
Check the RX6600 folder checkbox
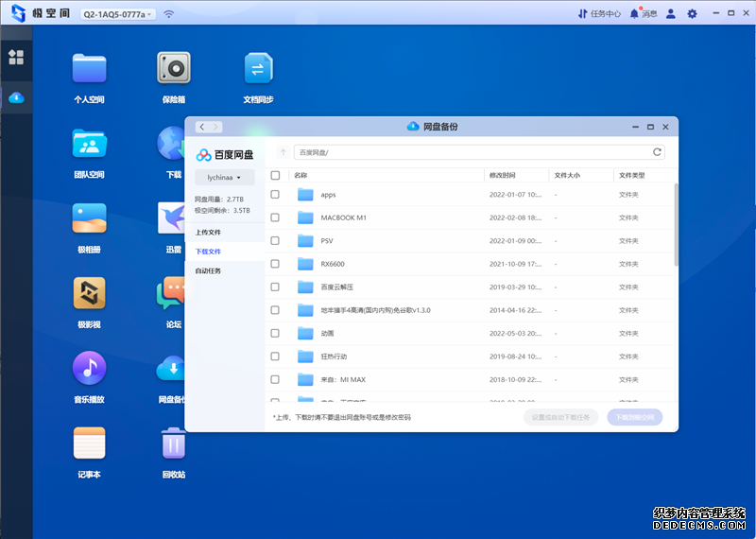275,264
